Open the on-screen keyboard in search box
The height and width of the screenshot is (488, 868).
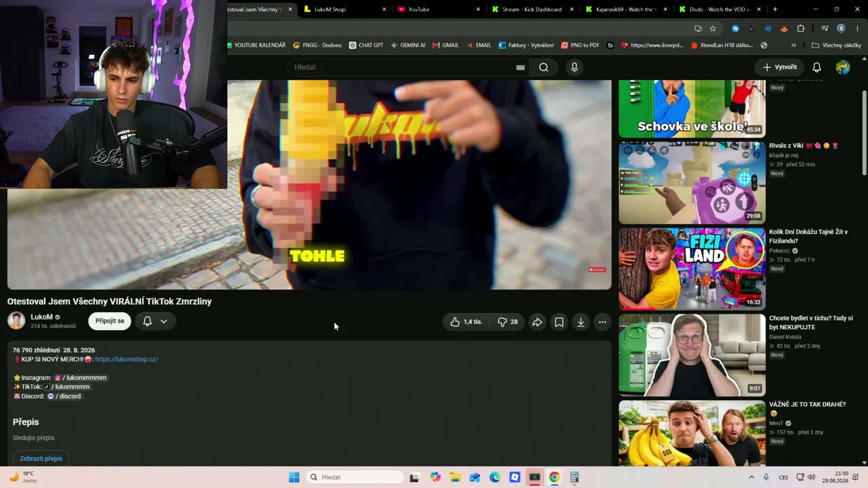tap(520, 67)
